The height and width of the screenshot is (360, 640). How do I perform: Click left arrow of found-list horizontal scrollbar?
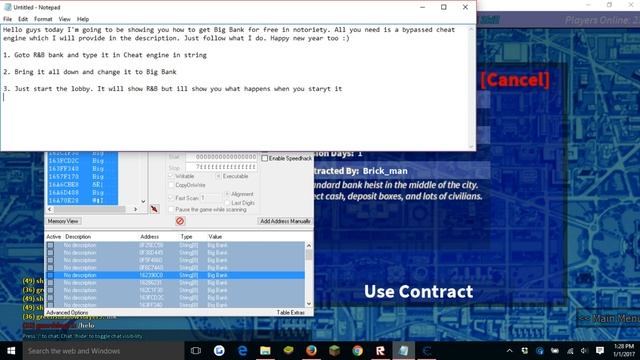[x=49, y=209]
